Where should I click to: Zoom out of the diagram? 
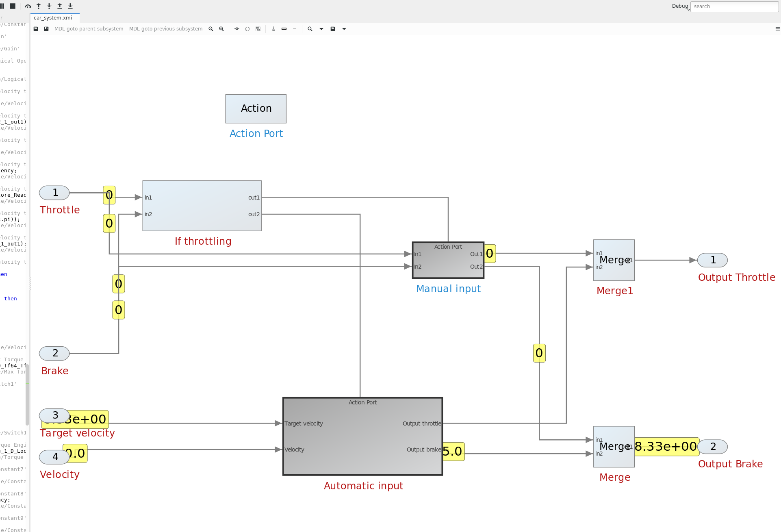tap(211, 29)
